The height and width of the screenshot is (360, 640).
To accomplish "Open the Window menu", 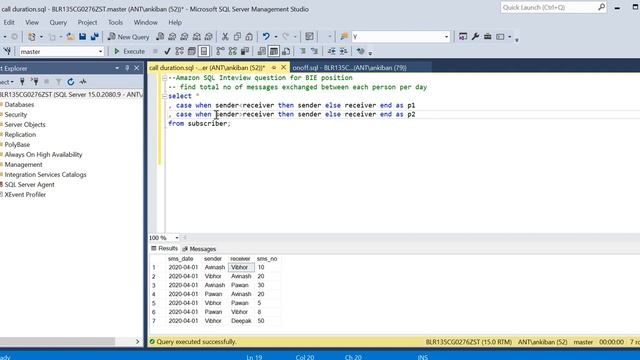I will (x=145, y=22).
